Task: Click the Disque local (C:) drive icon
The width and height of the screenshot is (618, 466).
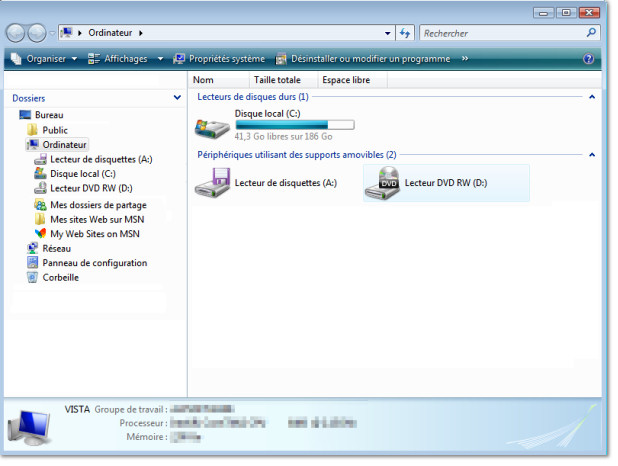Action: (212, 127)
